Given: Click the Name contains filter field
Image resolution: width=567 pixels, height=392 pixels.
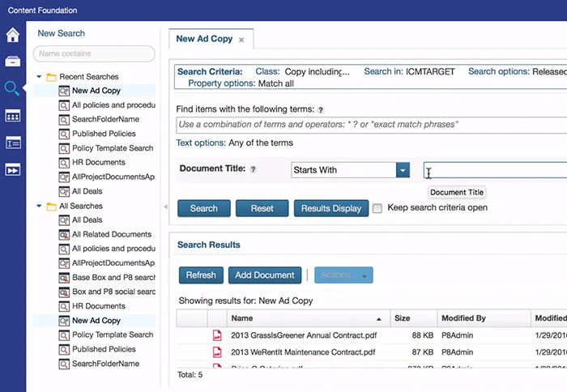Looking at the screenshot, I should pyautogui.click(x=94, y=54).
